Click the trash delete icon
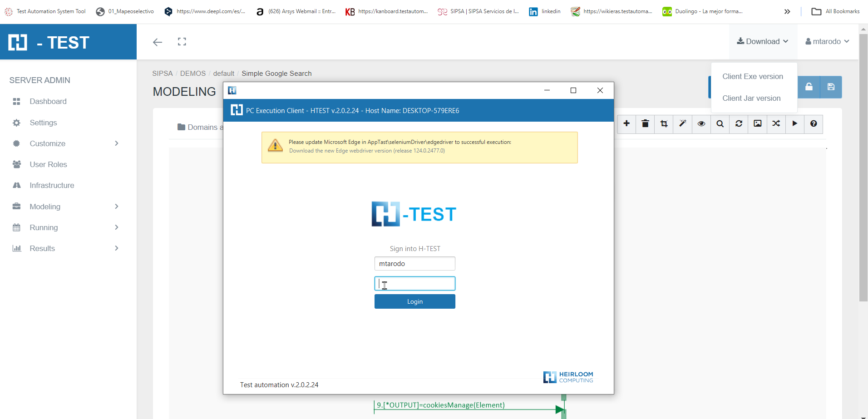The image size is (868, 419). click(645, 123)
